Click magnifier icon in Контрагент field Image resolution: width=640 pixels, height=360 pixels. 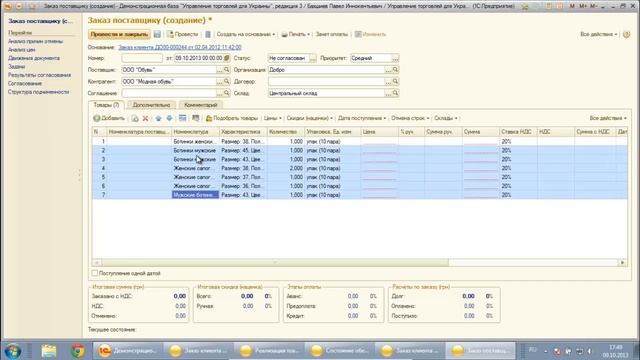point(227,82)
